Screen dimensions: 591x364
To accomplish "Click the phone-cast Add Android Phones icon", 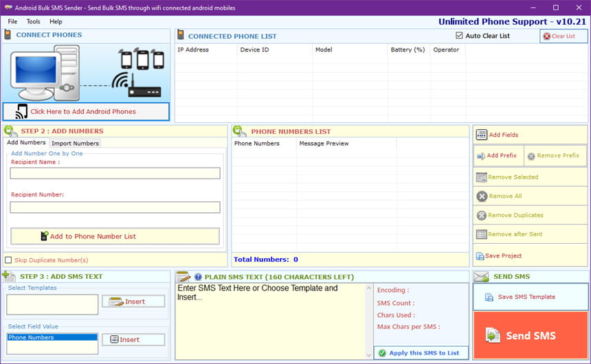I will (x=21, y=111).
